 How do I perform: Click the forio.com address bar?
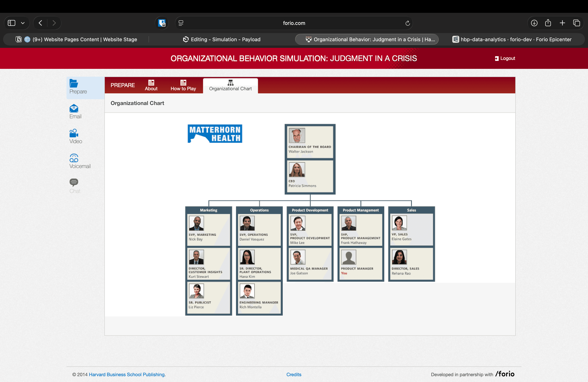294,23
